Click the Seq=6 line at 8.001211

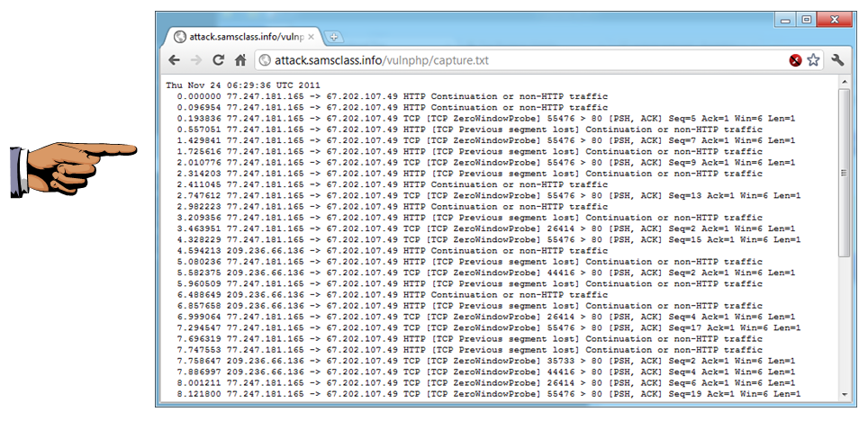pos(486,383)
